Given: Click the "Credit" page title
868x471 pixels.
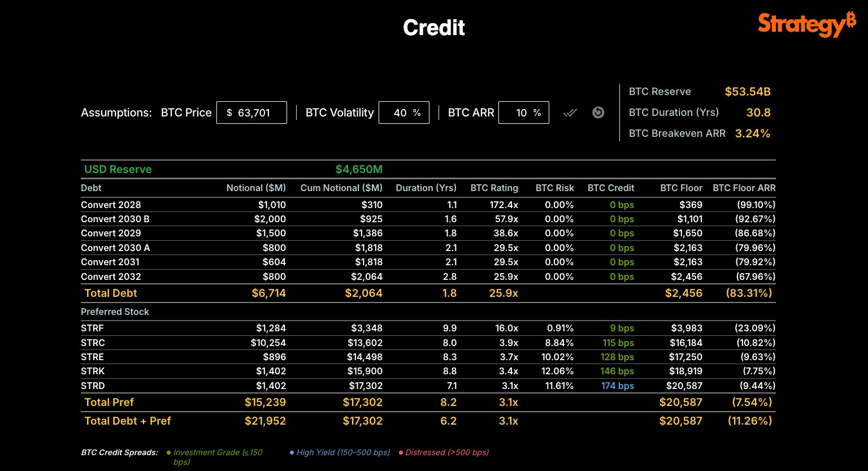Looking at the screenshot, I should click(x=434, y=28).
